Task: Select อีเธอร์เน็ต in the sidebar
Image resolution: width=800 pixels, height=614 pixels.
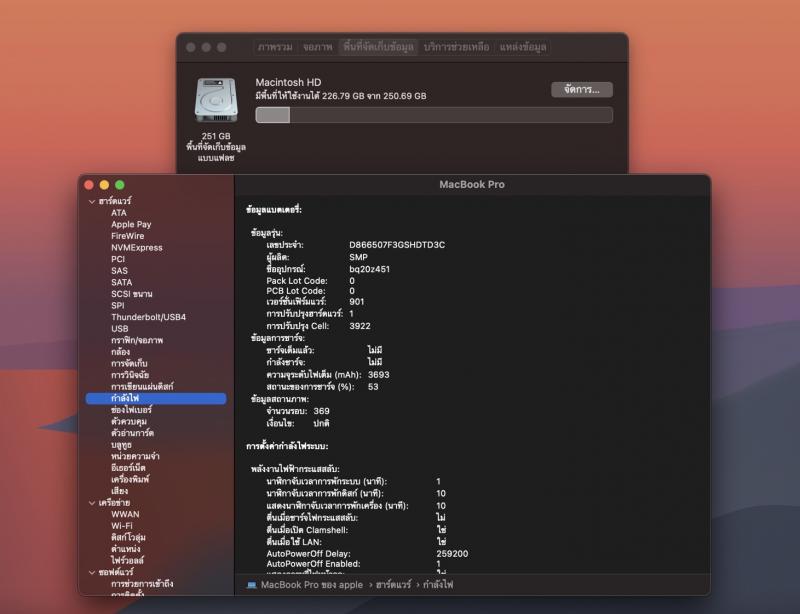Action: click(128, 468)
